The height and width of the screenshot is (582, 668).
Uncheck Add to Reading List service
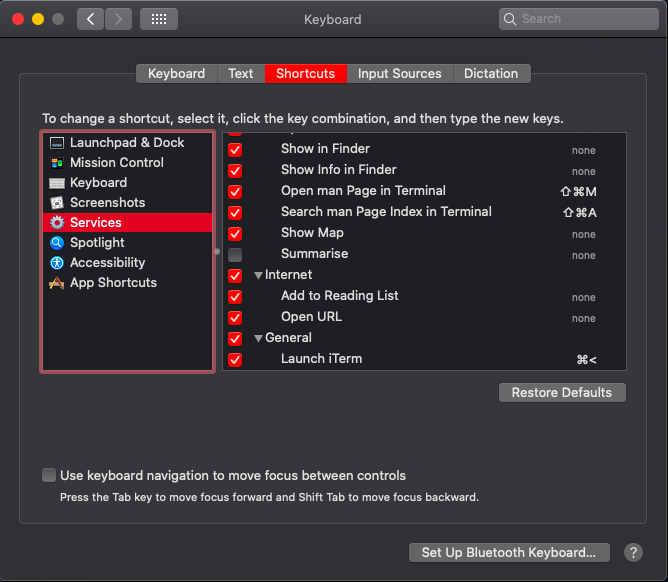tap(235, 297)
